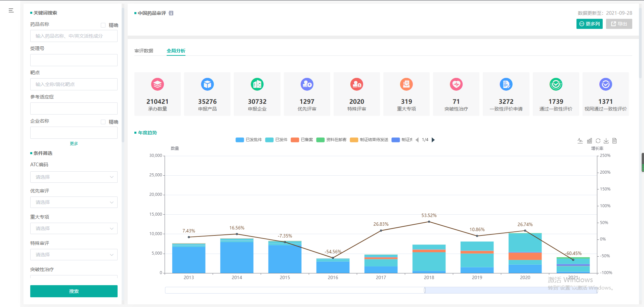This screenshot has height=307, width=644.
Task: Open the 优先审评 dropdown
Action: [74, 202]
